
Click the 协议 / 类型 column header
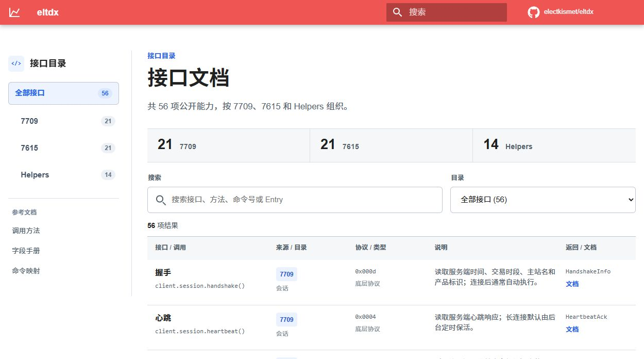(370, 248)
